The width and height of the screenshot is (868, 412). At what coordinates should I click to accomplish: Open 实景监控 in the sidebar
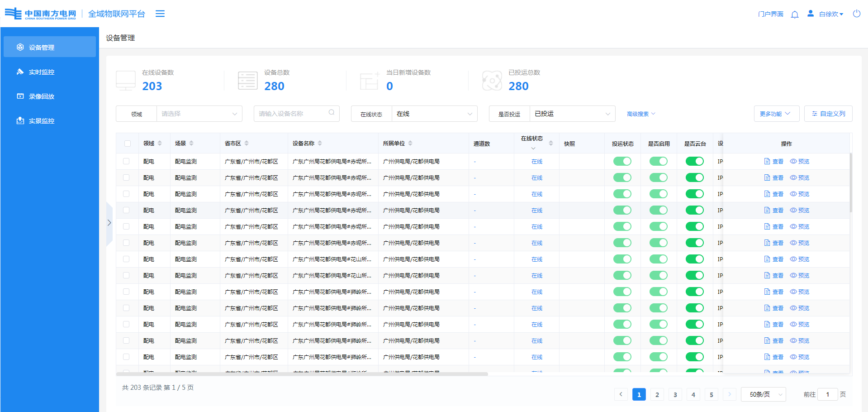coord(50,120)
